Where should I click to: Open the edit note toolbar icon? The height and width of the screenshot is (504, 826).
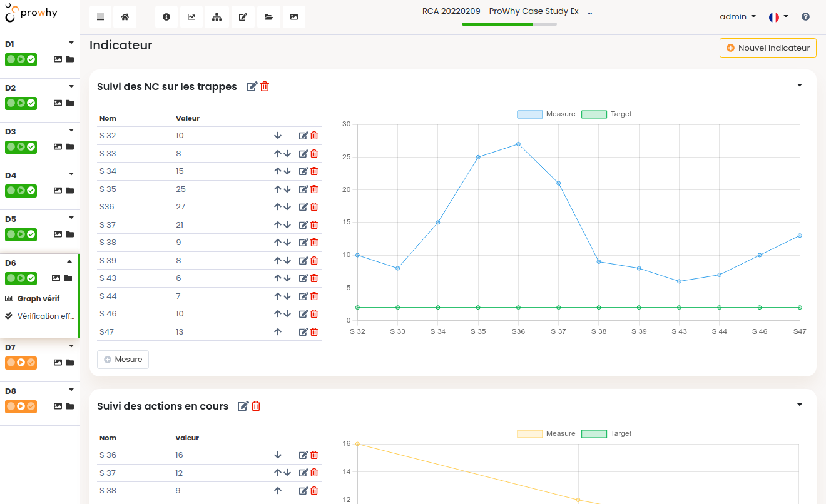point(242,17)
